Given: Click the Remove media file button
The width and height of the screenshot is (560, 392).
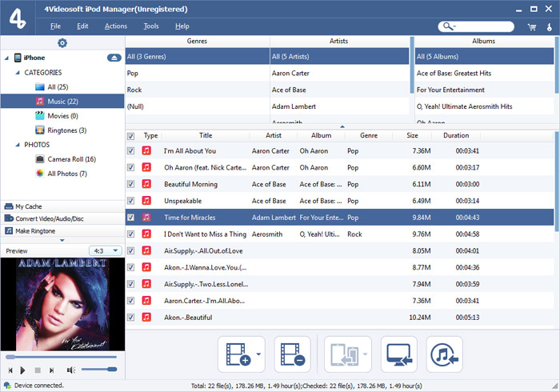Looking at the screenshot, I should (x=293, y=354).
